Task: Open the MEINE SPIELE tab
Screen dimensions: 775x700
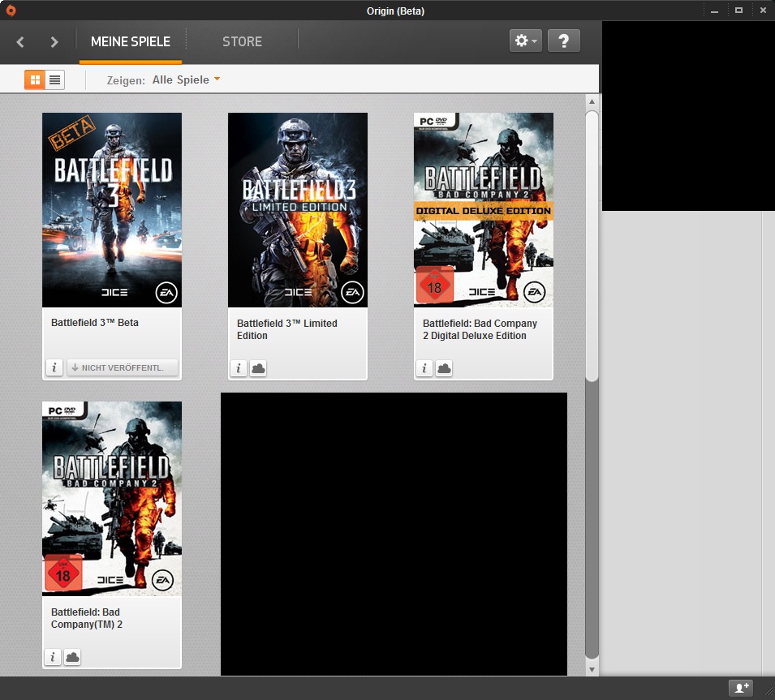Action: (x=131, y=41)
